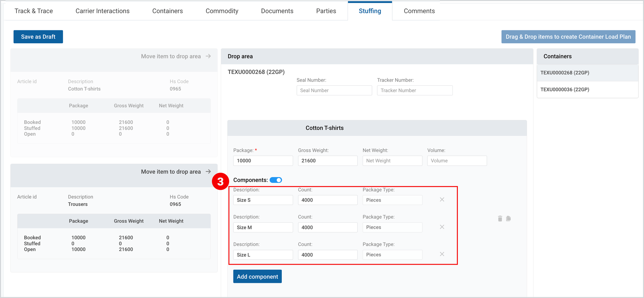Open the Containers tab

pyautogui.click(x=168, y=11)
